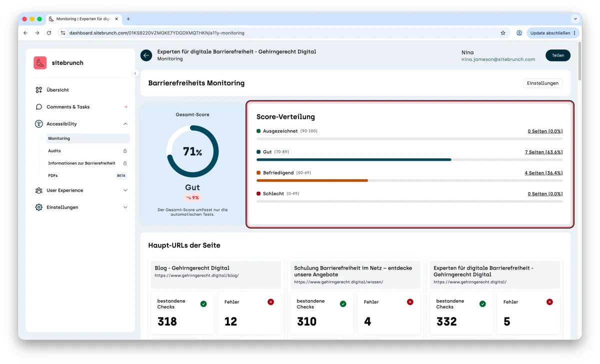Viewport: 600px width, 364px height.
Task: Click the Einstellungen button in Monitoring header
Action: pos(542,83)
